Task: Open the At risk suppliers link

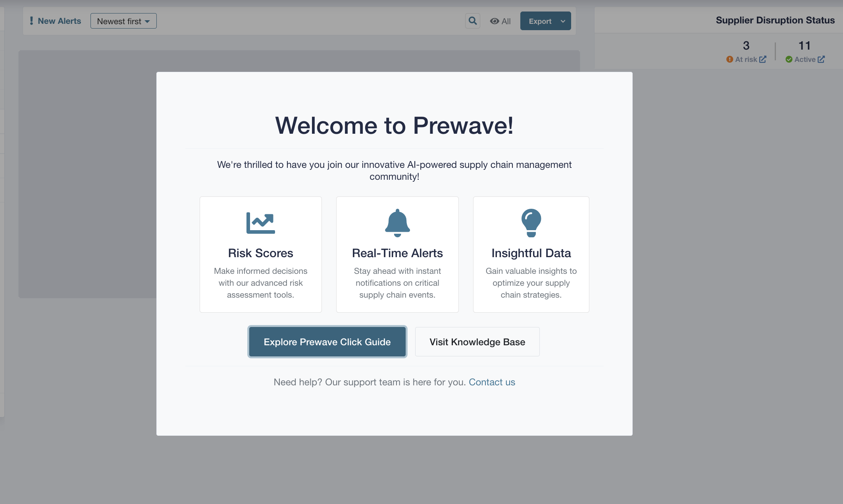Action: pos(746,59)
